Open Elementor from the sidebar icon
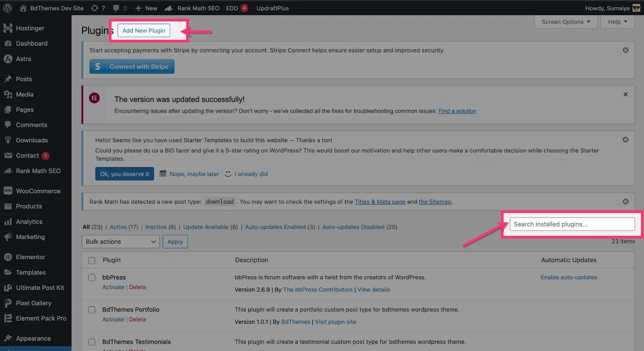Image resolution: width=644 pixels, height=351 pixels. pyautogui.click(x=8, y=257)
